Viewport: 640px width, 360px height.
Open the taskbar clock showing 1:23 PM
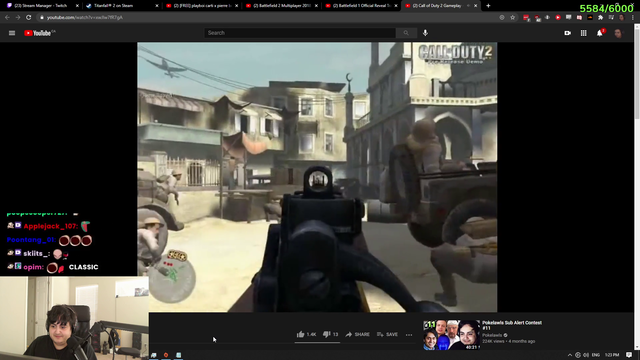[612, 355]
